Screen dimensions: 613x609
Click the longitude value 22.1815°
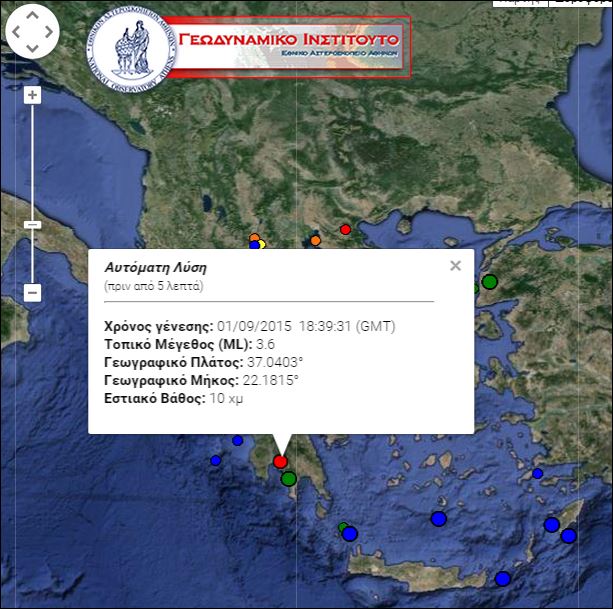coord(271,380)
